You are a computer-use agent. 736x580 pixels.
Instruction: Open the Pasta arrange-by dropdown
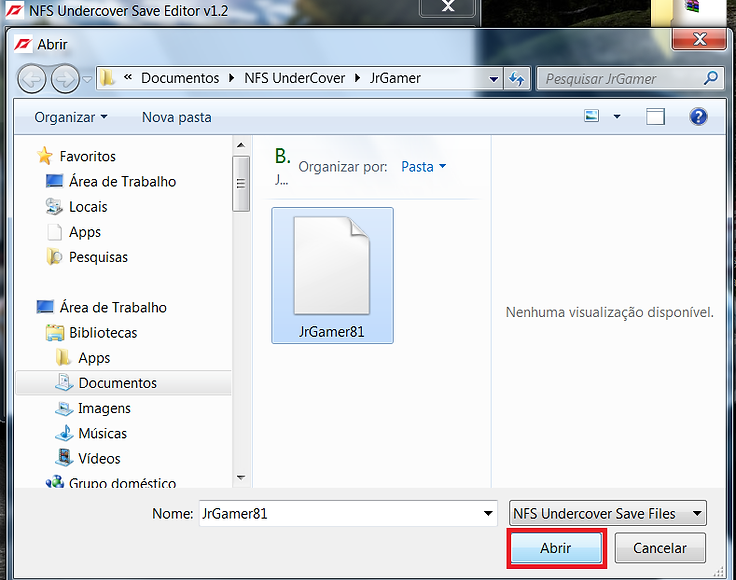click(423, 167)
